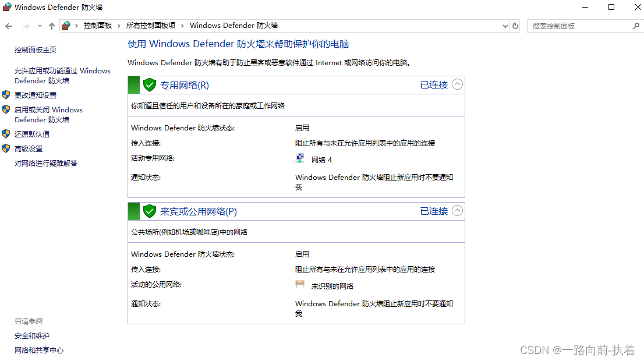
Task: Click 未识别的网络 text
Action: [x=332, y=286]
